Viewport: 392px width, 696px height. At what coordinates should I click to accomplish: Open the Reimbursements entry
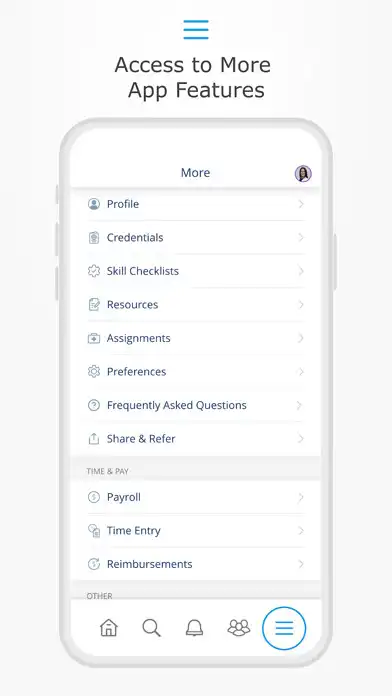tap(196, 564)
